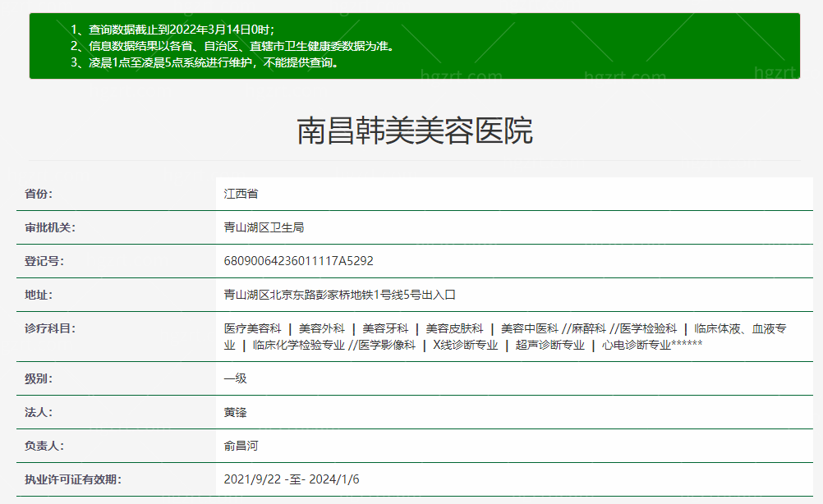This screenshot has height=504, width=823.
Task: Click the license validity dates 2021/9/22 -至- 2024/1/6
Action: click(x=292, y=479)
